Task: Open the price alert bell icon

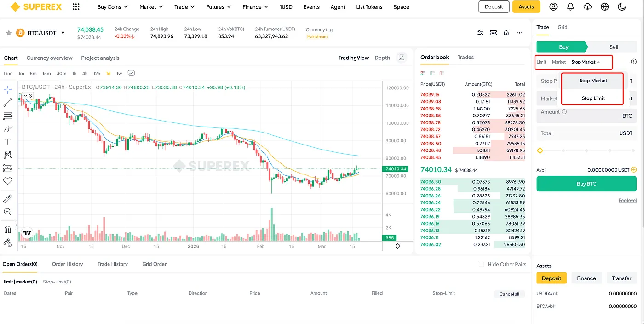Action: [x=506, y=33]
